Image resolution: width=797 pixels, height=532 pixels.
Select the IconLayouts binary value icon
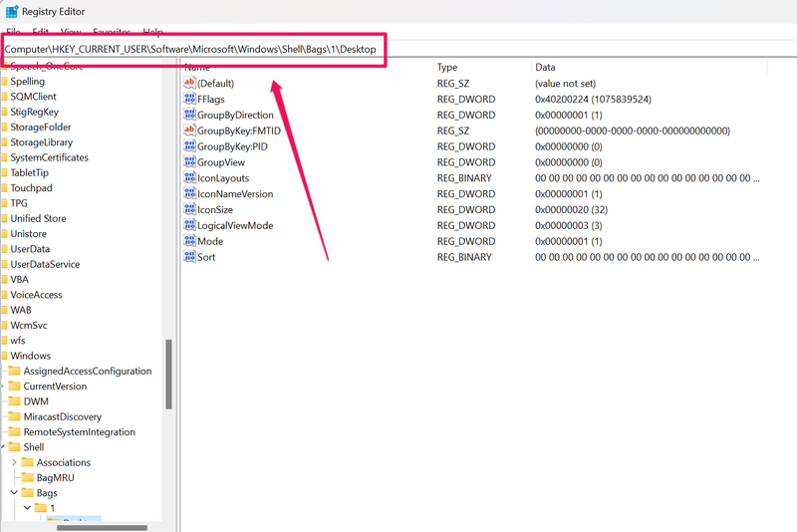189,178
